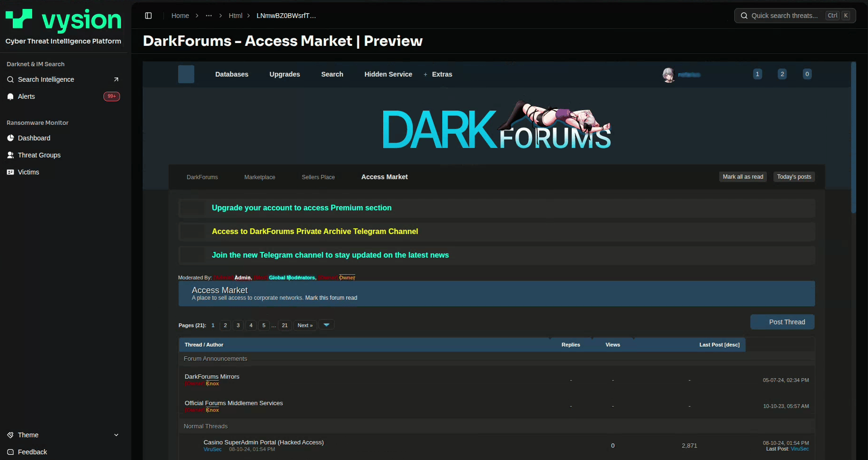This screenshot has height=460, width=868.
Task: Click the DarkForums forum breadcrumb
Action: click(x=202, y=177)
